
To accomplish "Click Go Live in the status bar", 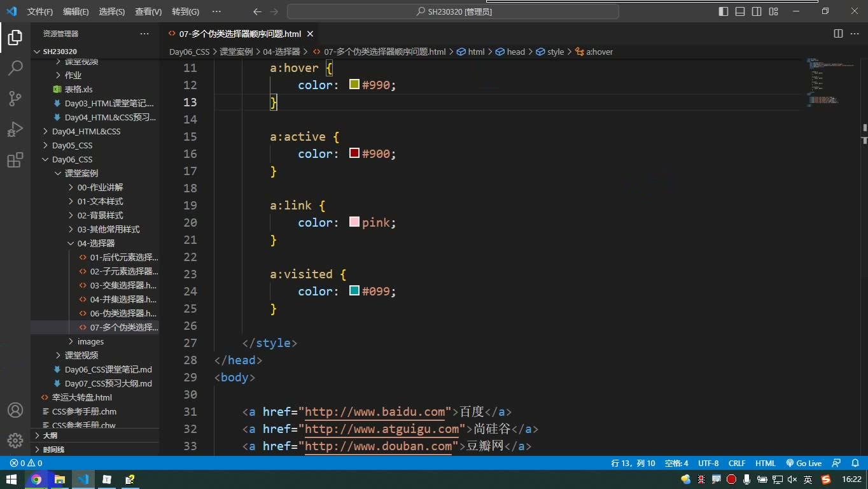I will tap(804, 464).
